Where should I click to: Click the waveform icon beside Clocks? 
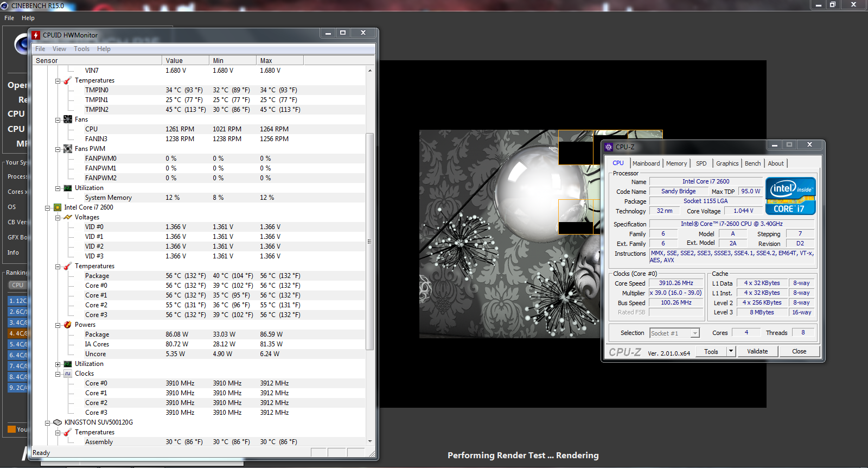pyautogui.click(x=68, y=374)
